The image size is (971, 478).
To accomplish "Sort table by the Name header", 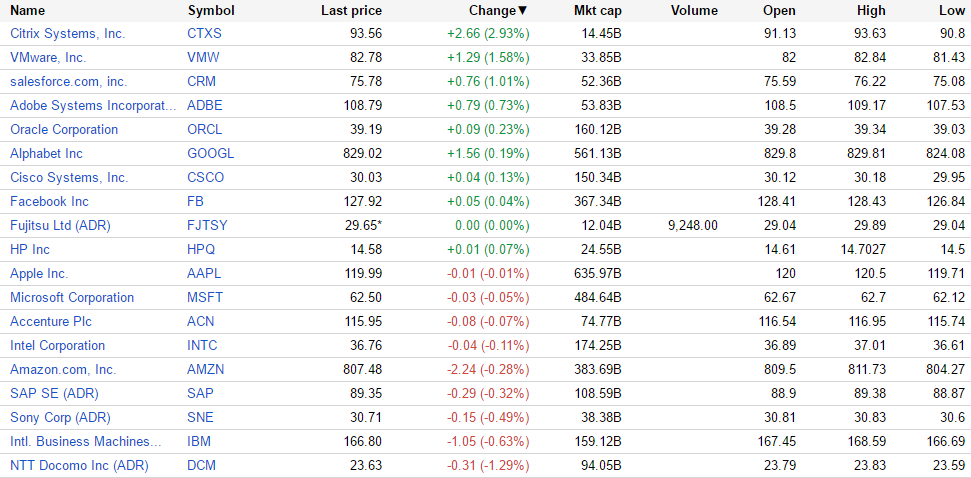I will pos(27,11).
